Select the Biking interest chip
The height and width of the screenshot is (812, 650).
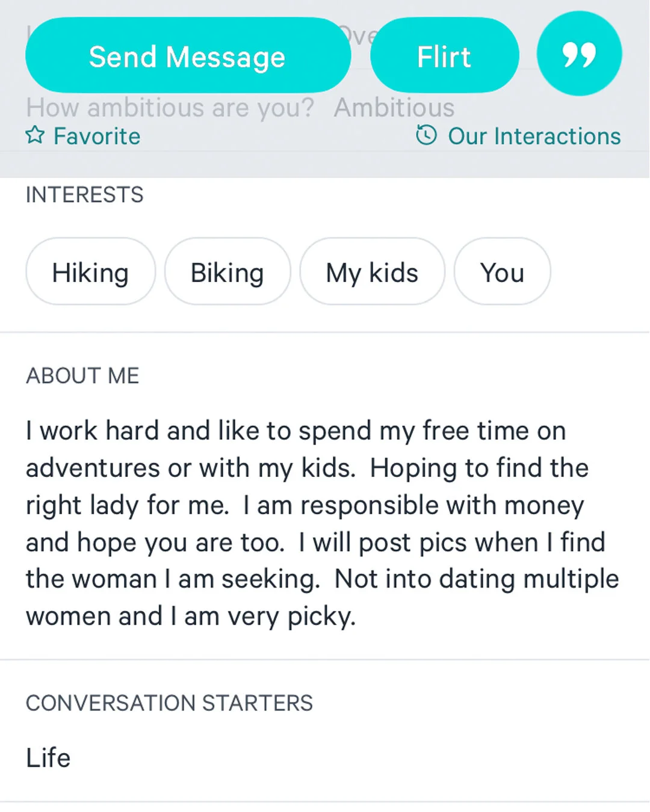click(227, 272)
